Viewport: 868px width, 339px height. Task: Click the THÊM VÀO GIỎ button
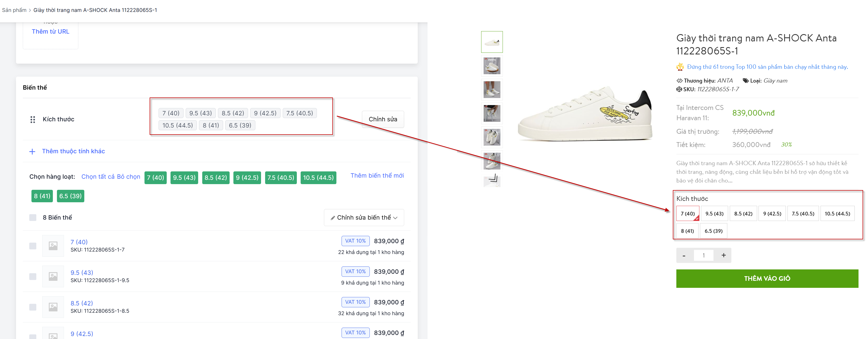click(x=767, y=278)
